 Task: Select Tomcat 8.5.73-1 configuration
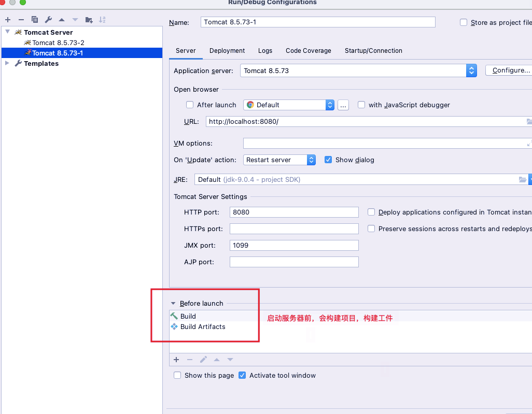82,53
